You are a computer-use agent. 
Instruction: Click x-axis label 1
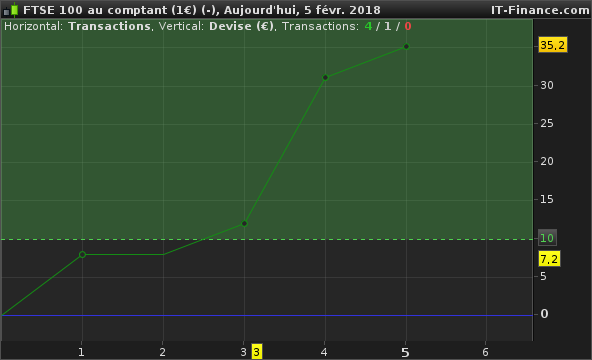tap(81, 352)
